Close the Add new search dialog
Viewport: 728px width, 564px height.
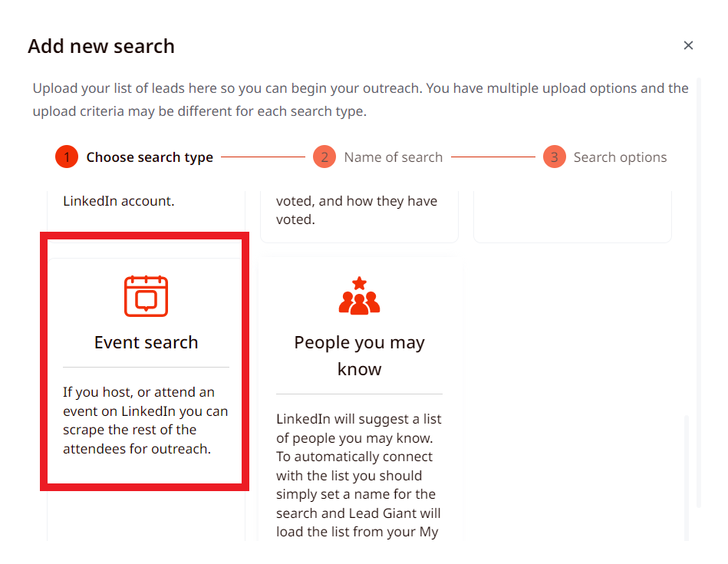click(x=688, y=45)
